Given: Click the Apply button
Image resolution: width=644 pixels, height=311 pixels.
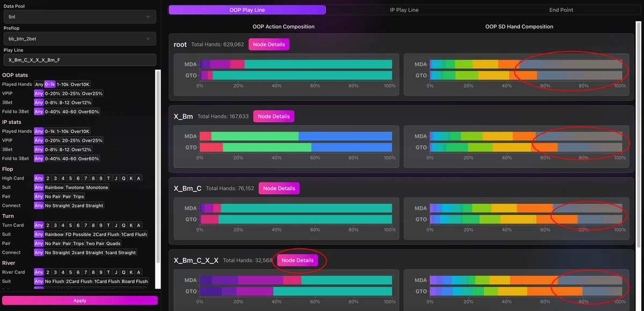Looking at the screenshot, I should pos(79,300).
